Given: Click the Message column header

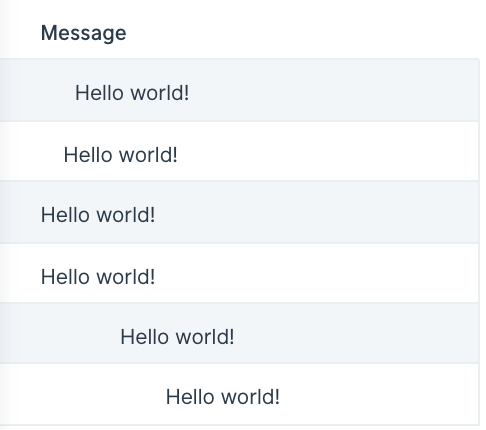Looking at the screenshot, I should point(83,33).
